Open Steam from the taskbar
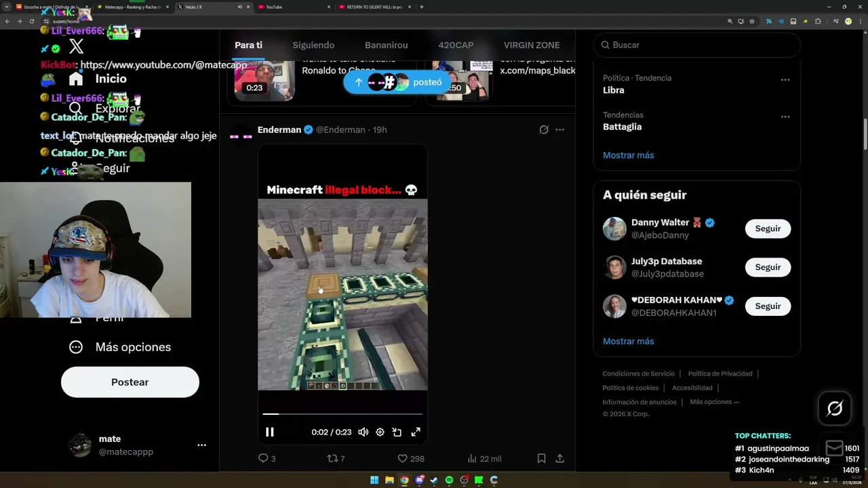Image resolution: width=868 pixels, height=488 pixels. (x=434, y=480)
